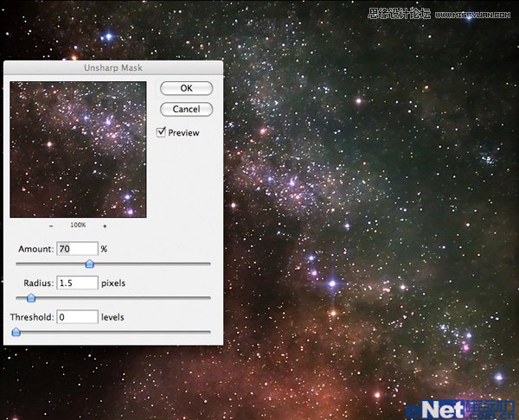
Task: Click the 100% zoom level label
Action: pyautogui.click(x=78, y=226)
